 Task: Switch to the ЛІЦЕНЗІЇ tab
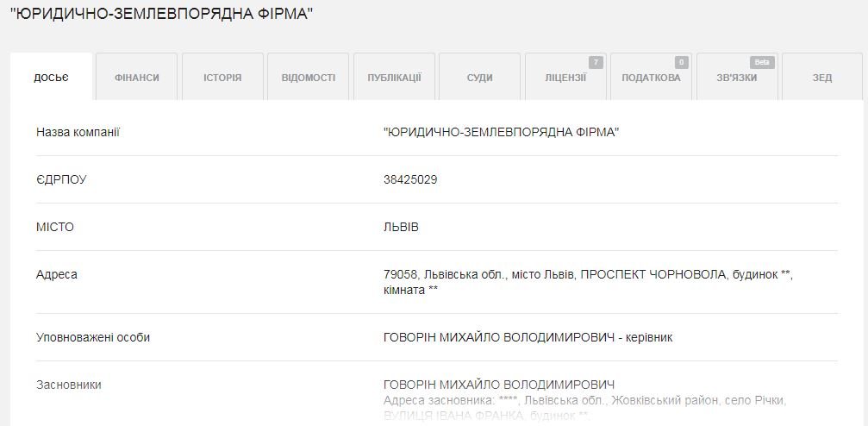click(565, 77)
